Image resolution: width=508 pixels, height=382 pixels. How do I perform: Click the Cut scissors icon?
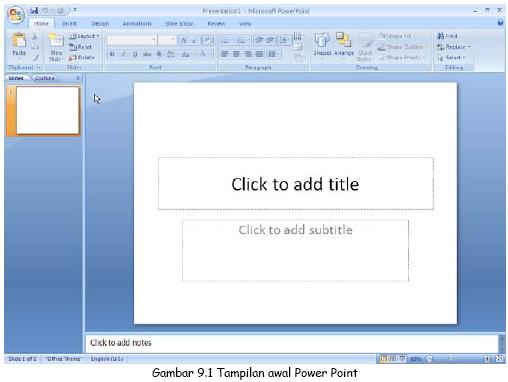pyautogui.click(x=35, y=37)
